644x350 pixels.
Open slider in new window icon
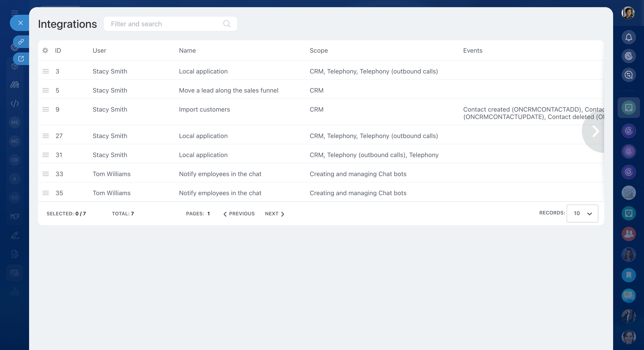[21, 58]
